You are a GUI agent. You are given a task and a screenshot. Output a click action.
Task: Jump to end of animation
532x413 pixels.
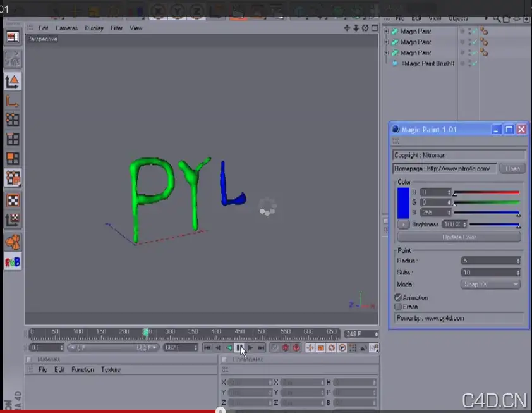pyautogui.click(x=261, y=348)
